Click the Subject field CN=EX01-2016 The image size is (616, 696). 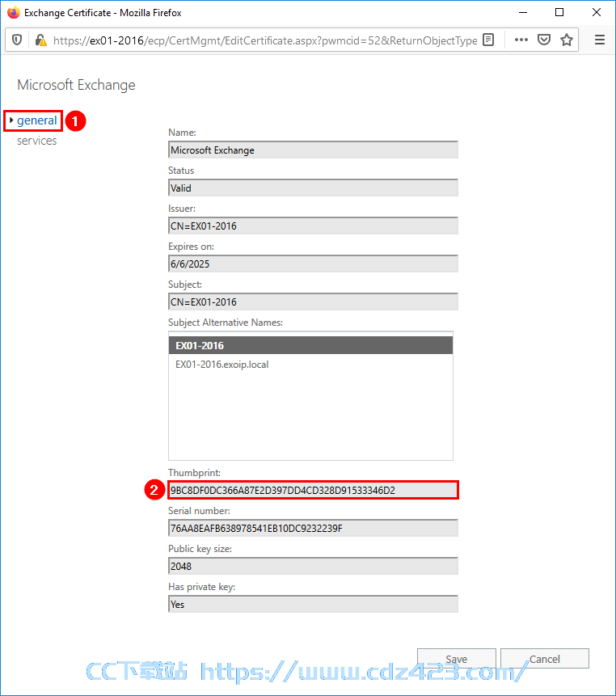(313, 302)
